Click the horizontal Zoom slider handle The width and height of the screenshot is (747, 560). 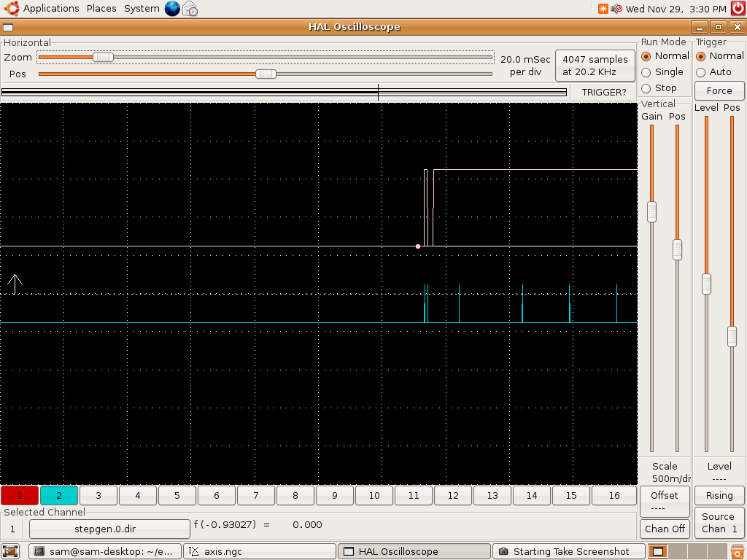click(x=103, y=57)
